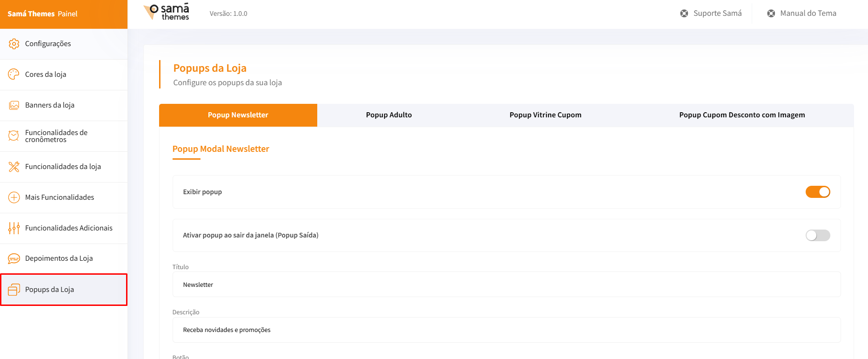Click the Suporte Samá lifebuoy icon

pos(684,14)
